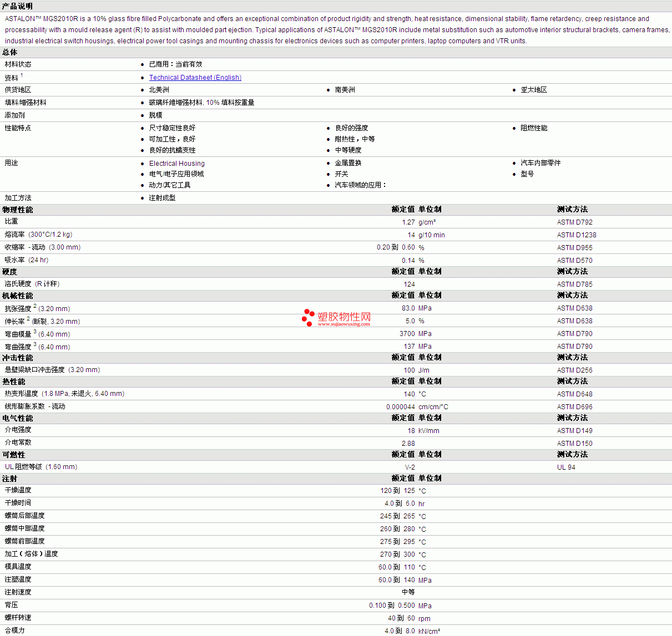Select the '填料/增强材料' row label
Viewport: 672px width, 636px height.
(x=26, y=103)
